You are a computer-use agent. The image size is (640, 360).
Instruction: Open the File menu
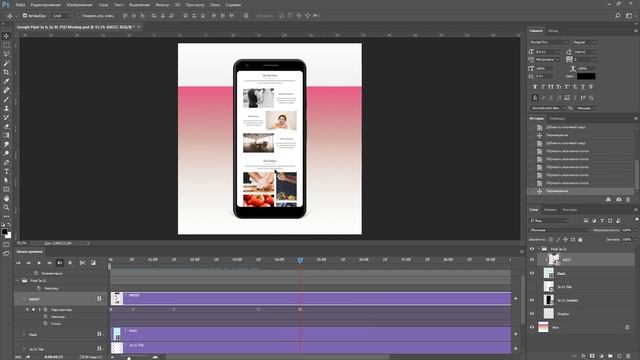(x=20, y=5)
